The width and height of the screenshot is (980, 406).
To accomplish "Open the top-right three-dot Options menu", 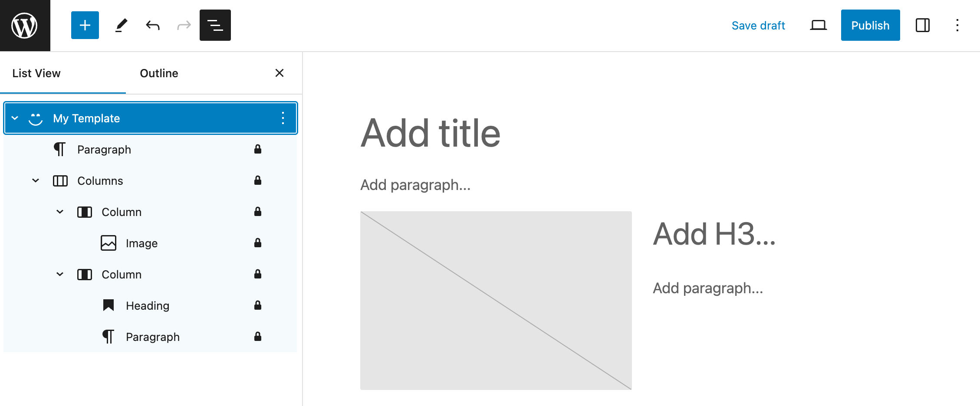I will pos(957,25).
